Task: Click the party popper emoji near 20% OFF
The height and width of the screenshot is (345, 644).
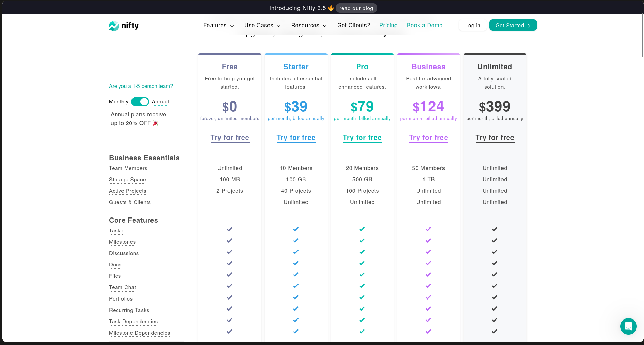Action: click(x=156, y=123)
